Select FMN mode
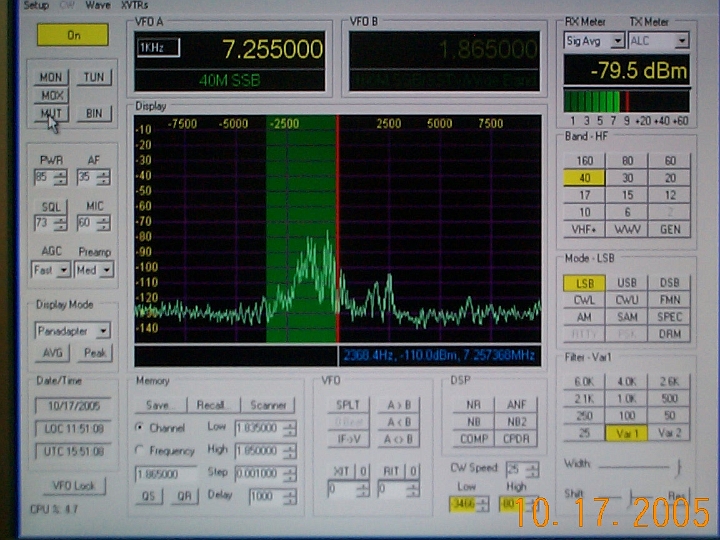 click(670, 300)
